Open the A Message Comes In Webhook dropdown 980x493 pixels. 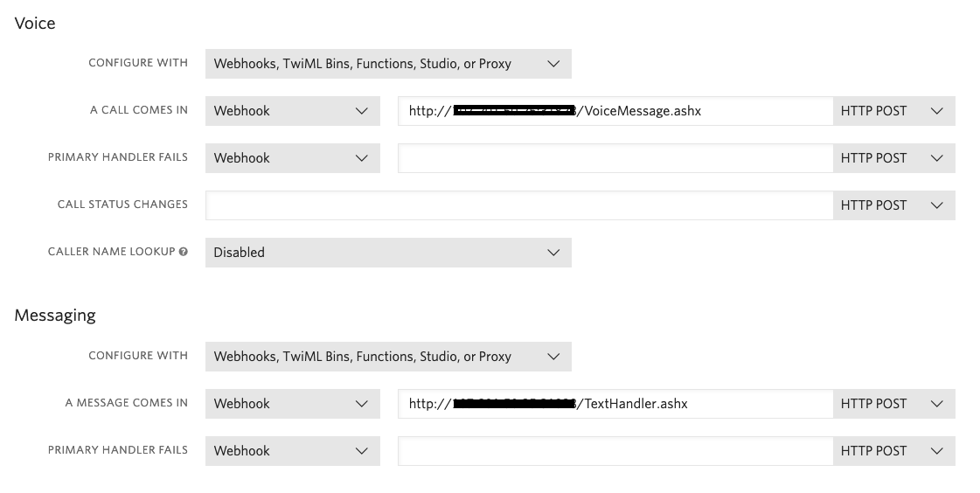(292, 404)
